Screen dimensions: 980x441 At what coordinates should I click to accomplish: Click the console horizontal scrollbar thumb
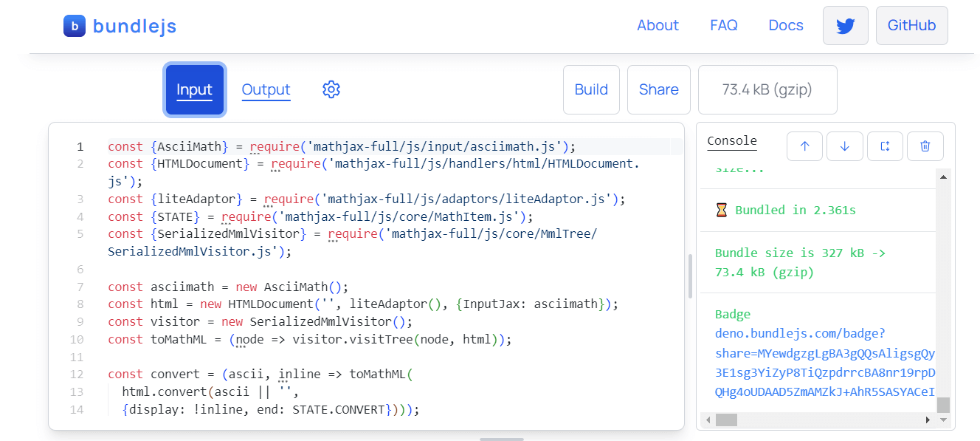(726, 420)
